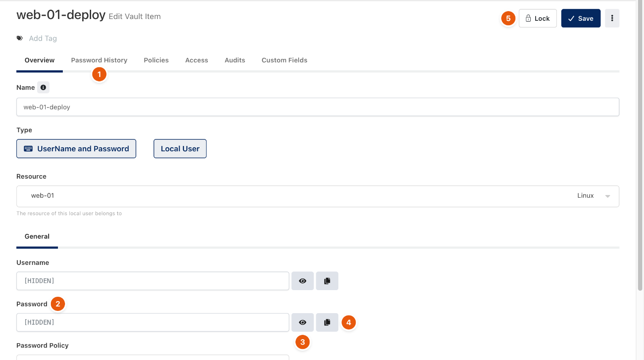
Task: Expand the Resource dropdown arrow
Action: [x=608, y=196]
